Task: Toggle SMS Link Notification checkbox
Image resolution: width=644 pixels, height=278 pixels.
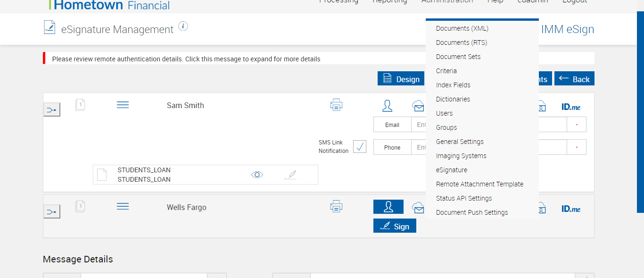Action: [360, 147]
